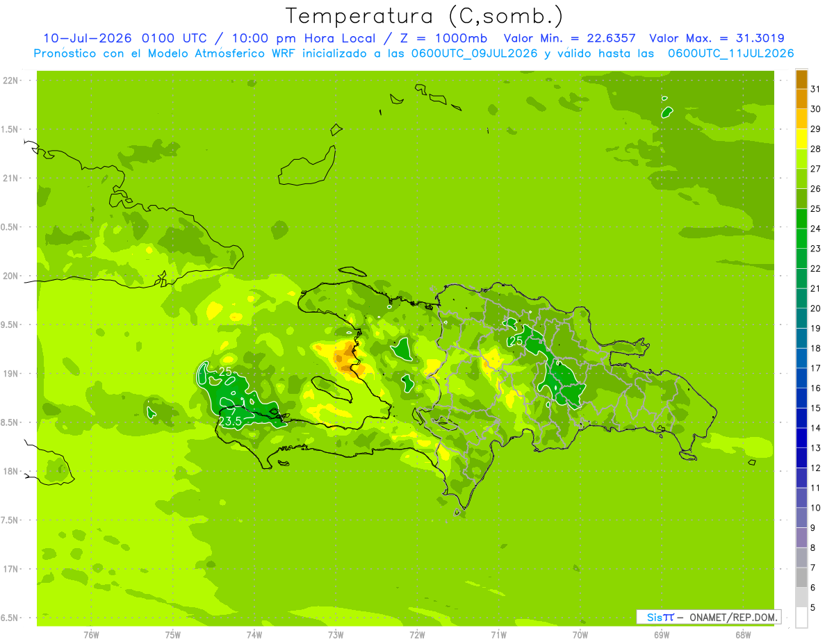This screenshot has height=644, width=834.
Task: Click the "5" colorbar label
Action: [813, 608]
